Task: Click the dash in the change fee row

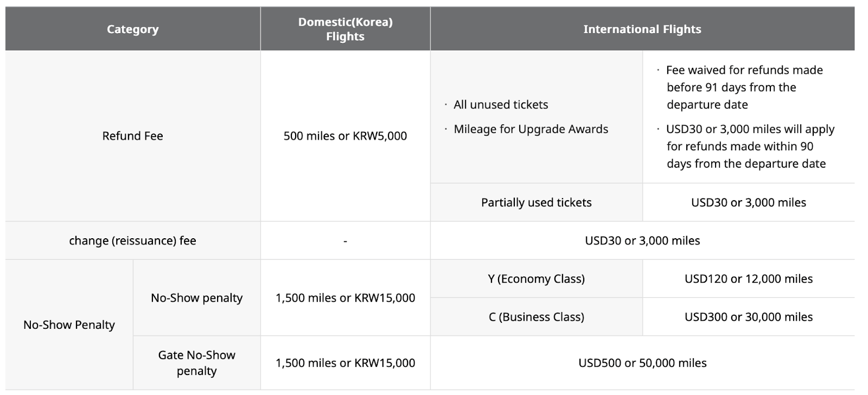Action: (345, 241)
